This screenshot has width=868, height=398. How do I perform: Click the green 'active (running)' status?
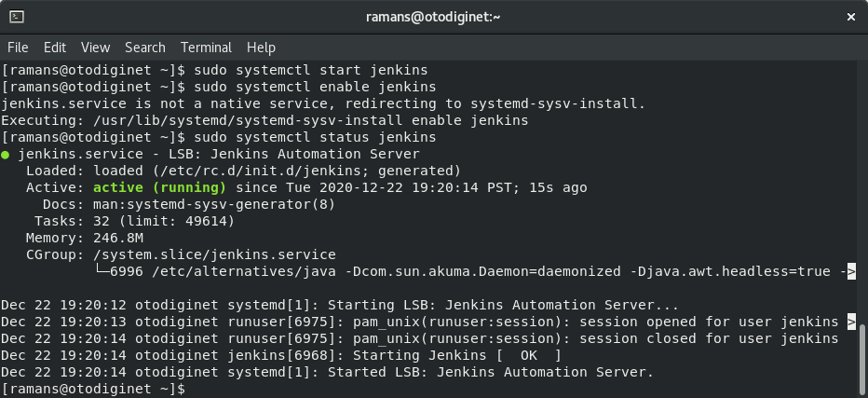tap(159, 187)
